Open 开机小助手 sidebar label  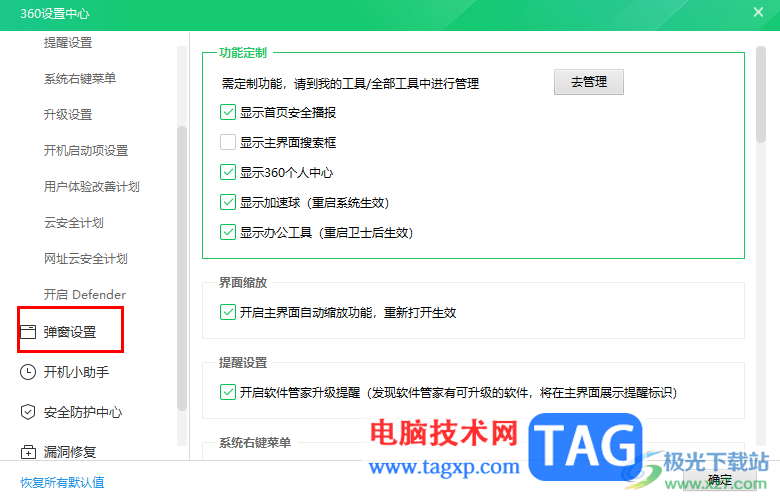coord(76,372)
